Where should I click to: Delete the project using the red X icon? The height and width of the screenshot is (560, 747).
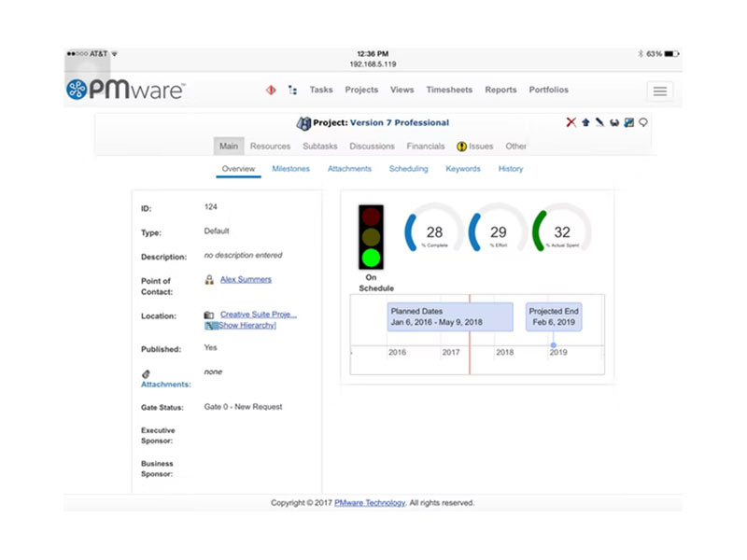[571, 122]
